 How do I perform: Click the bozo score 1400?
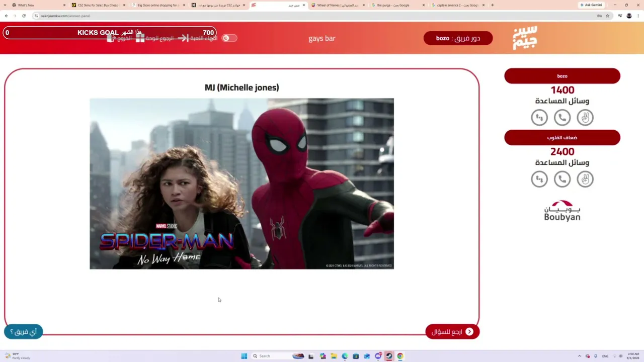pos(562,90)
